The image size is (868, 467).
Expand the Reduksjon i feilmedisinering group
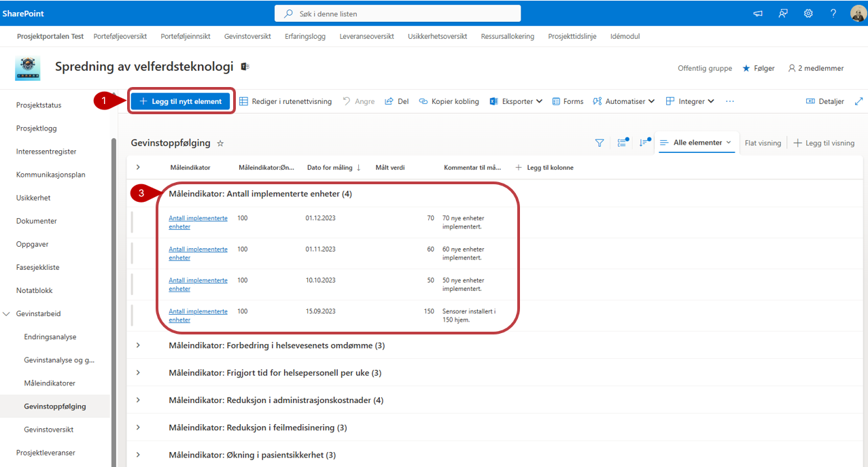tap(138, 428)
